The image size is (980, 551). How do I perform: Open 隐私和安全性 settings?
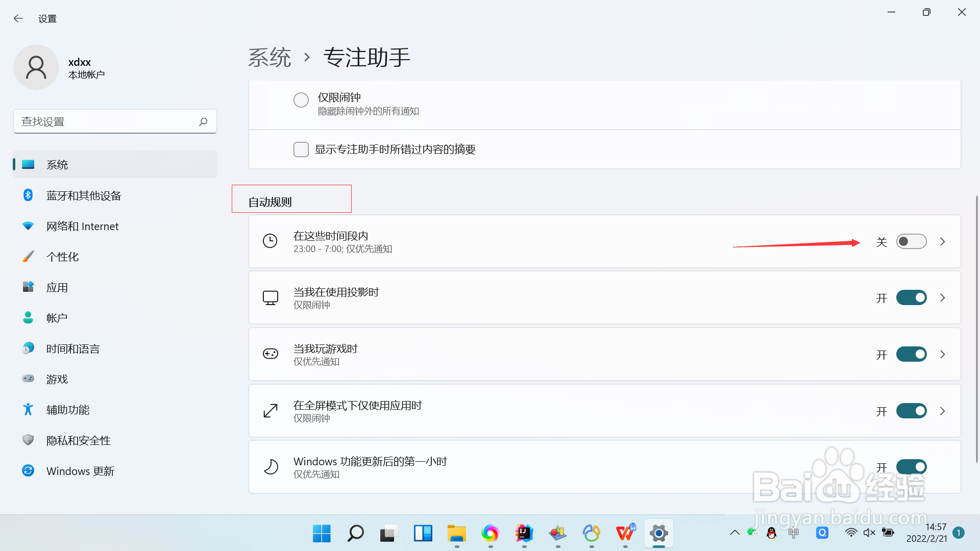(78, 440)
